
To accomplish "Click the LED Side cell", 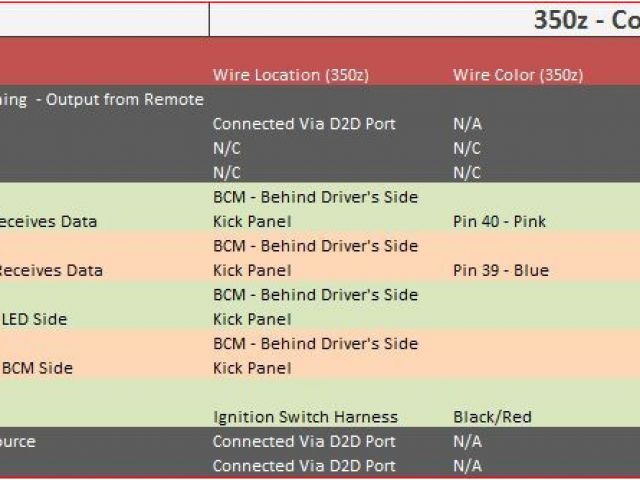I will click(x=34, y=319).
